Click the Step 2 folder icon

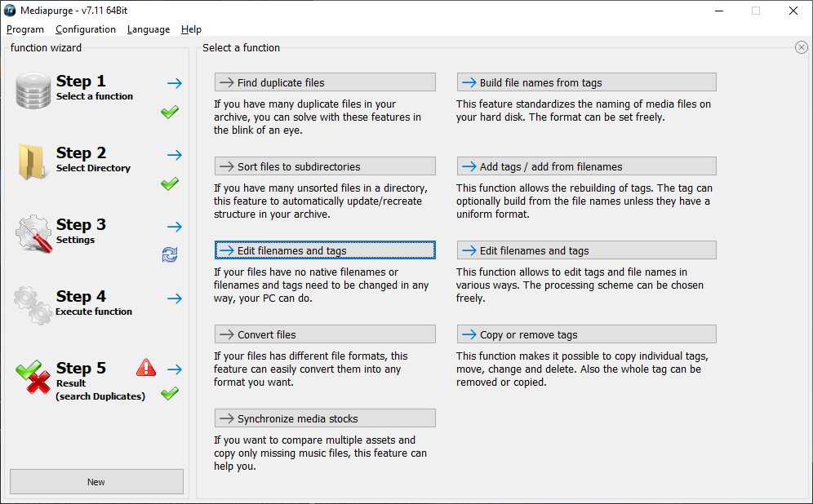click(32, 162)
